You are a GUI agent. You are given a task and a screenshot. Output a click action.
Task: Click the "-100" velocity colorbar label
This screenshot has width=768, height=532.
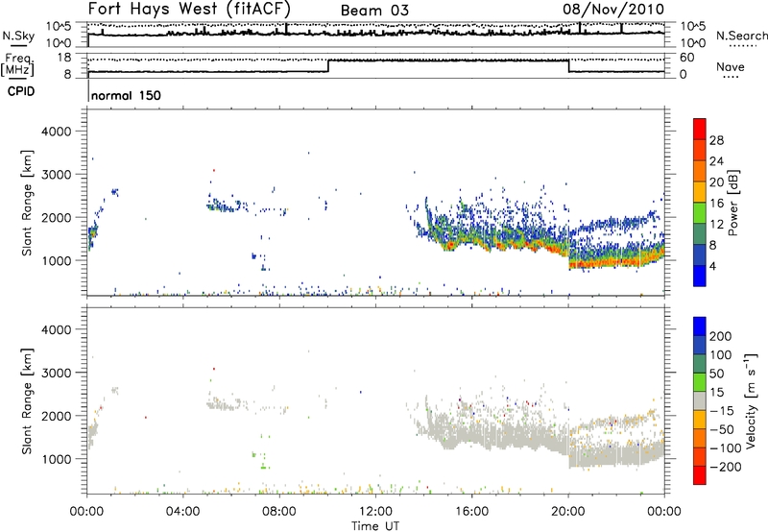[725, 448]
